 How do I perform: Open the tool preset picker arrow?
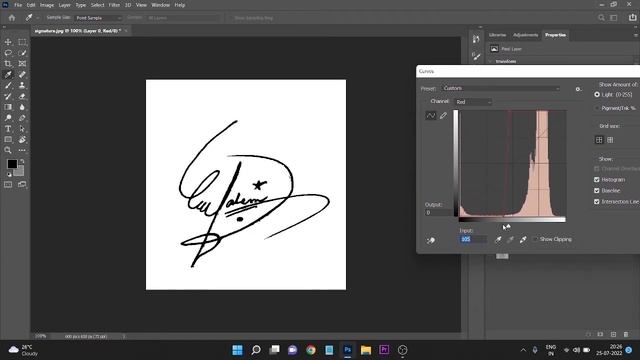(38, 18)
